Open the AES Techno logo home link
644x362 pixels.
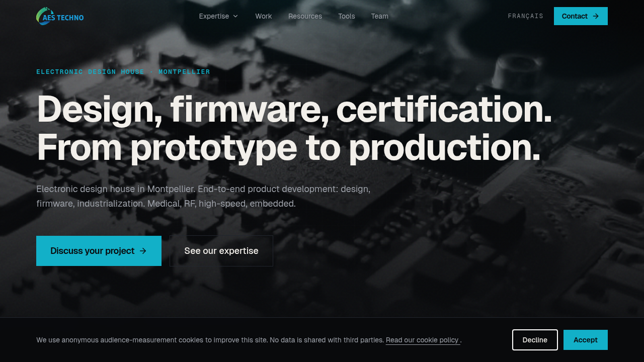[60, 16]
